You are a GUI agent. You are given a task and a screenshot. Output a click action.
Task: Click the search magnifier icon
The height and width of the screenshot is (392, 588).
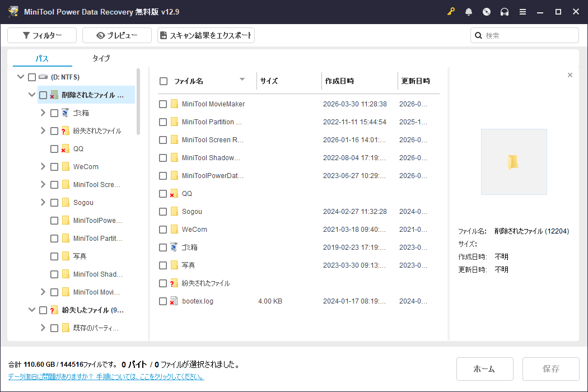pyautogui.click(x=478, y=35)
